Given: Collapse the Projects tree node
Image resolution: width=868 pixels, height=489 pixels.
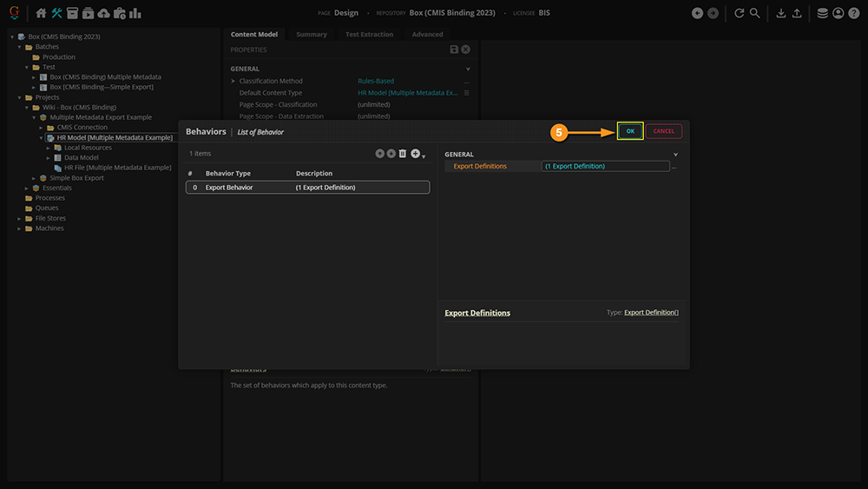Looking at the screenshot, I should click(20, 97).
